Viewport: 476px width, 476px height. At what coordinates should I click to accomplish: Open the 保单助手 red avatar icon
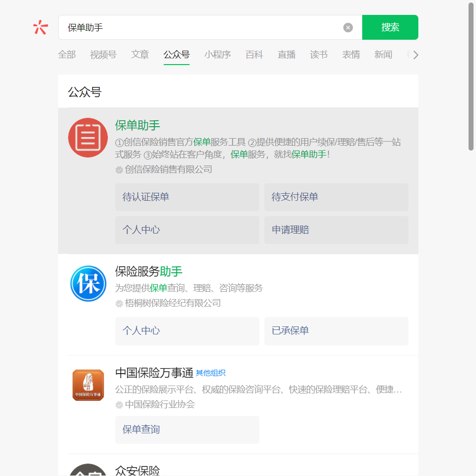click(x=88, y=138)
